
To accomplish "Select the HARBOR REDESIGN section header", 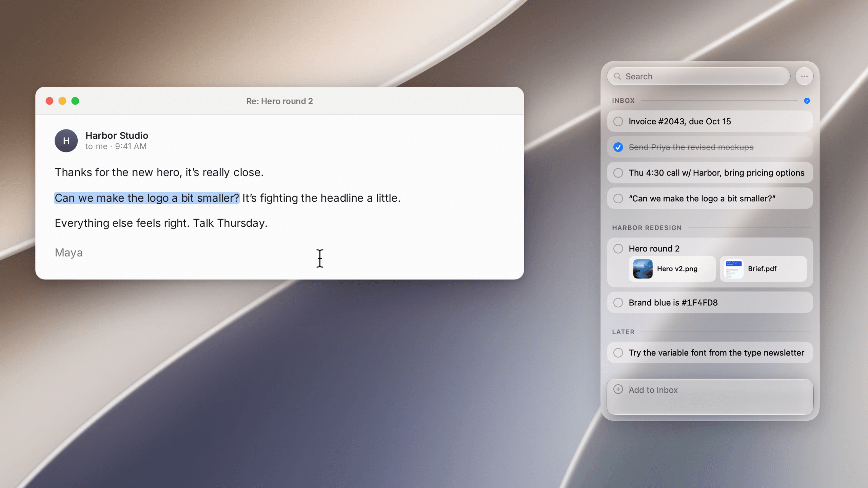I will coord(647,228).
